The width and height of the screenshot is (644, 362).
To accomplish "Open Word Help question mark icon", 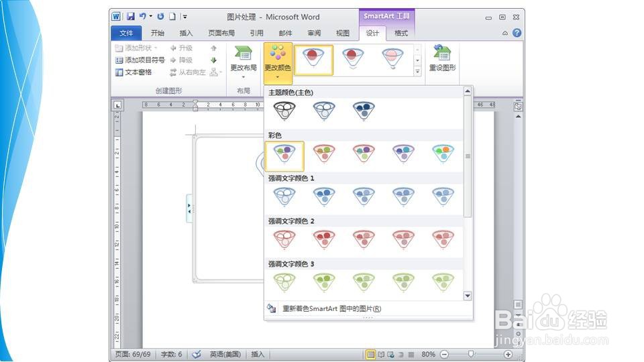I will click(517, 33).
